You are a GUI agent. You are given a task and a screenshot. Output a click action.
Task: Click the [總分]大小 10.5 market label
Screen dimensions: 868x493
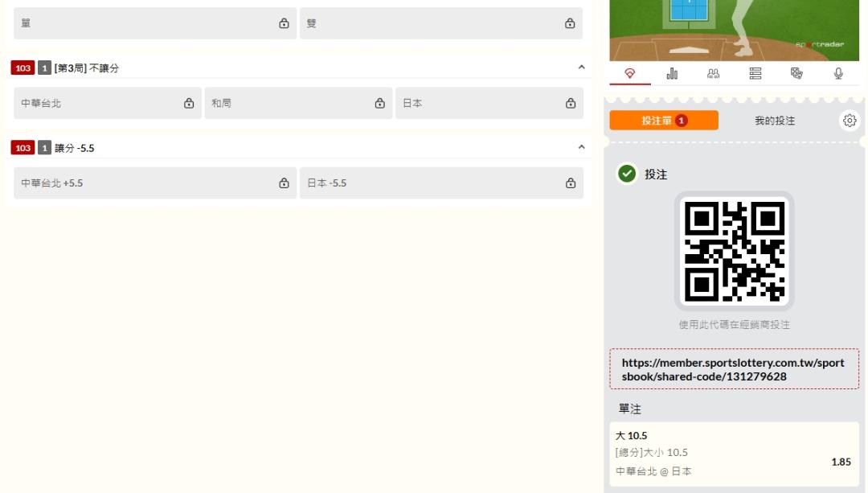point(652,453)
